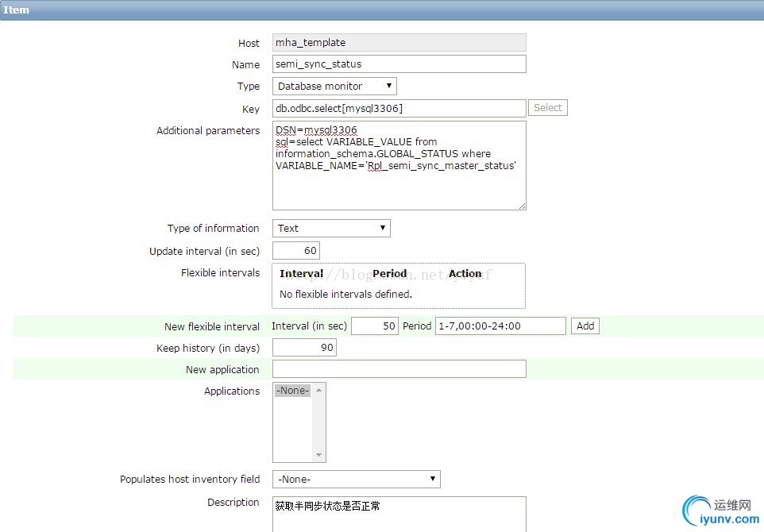Click Add to create the flexible interval
Viewport: 764px width, 532px height.
tap(585, 326)
